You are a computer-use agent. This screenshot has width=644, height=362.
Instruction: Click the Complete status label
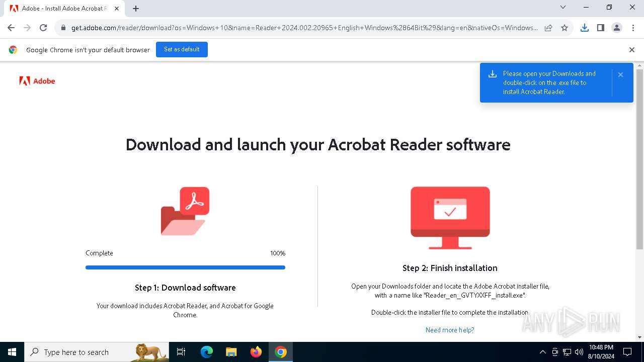(99, 253)
